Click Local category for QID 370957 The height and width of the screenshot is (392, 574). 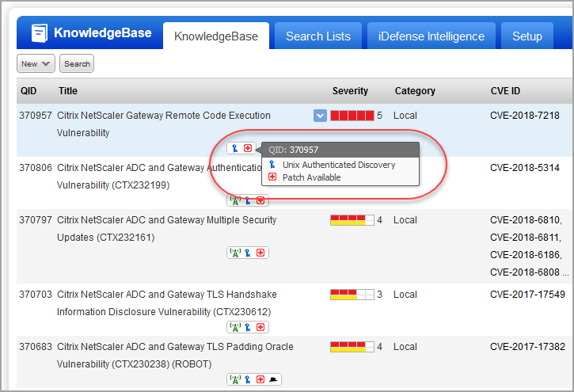pyautogui.click(x=405, y=116)
